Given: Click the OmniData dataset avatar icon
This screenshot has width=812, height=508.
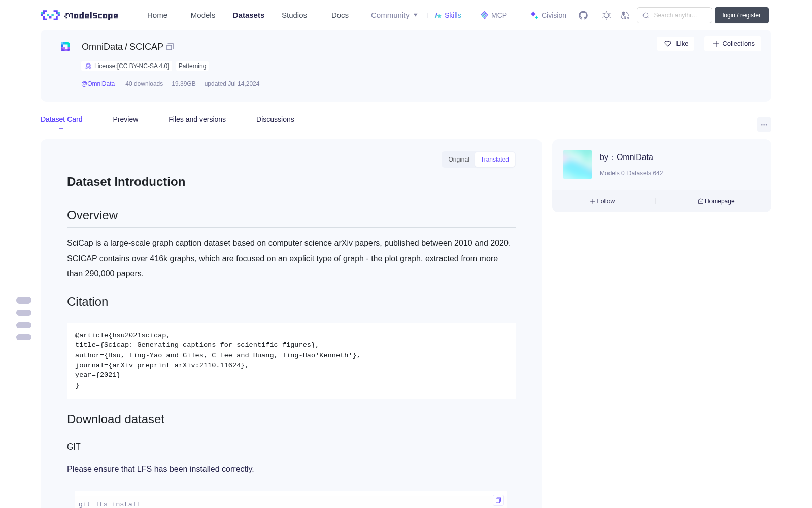Looking at the screenshot, I should [65, 47].
